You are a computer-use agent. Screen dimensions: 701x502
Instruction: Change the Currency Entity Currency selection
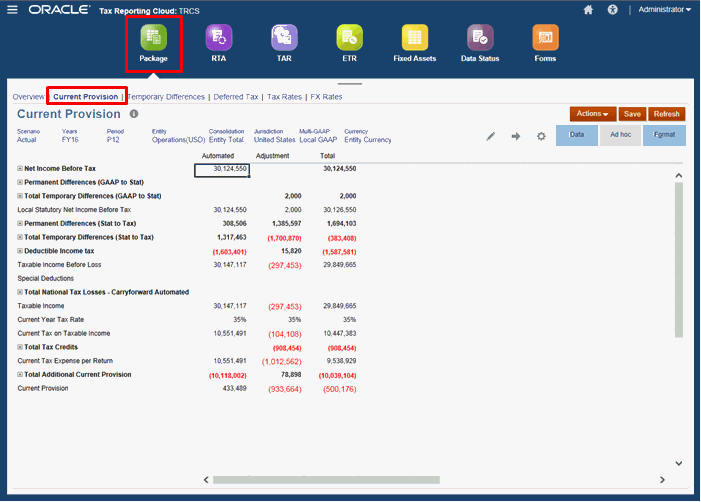point(367,140)
